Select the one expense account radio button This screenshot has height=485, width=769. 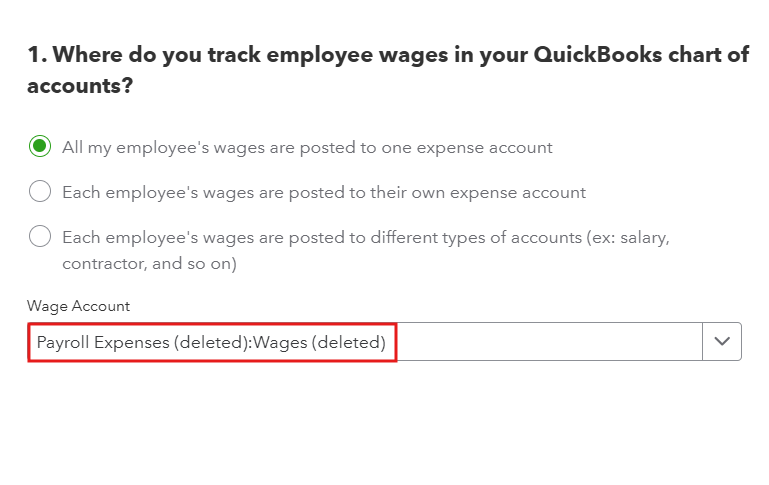40,147
